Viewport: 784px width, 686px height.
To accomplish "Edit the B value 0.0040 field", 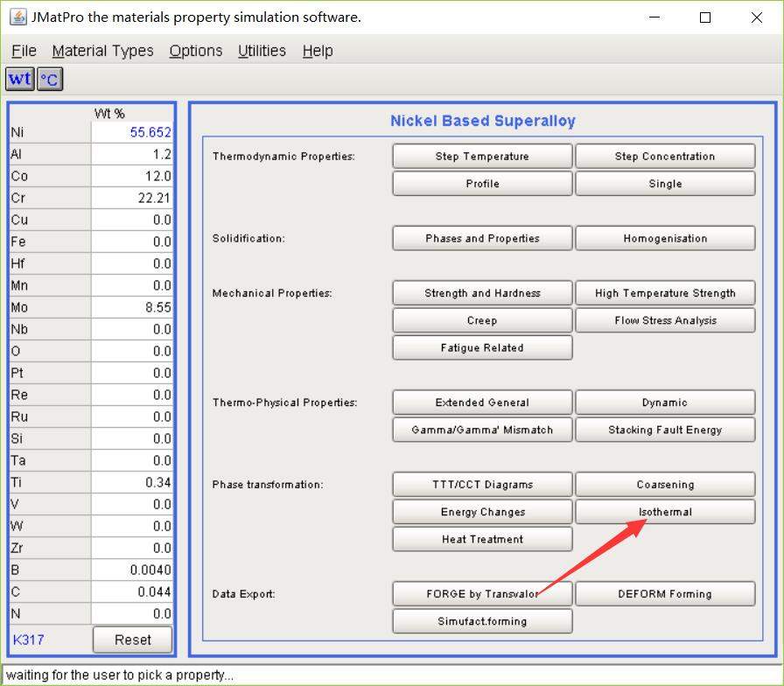I will click(132, 570).
